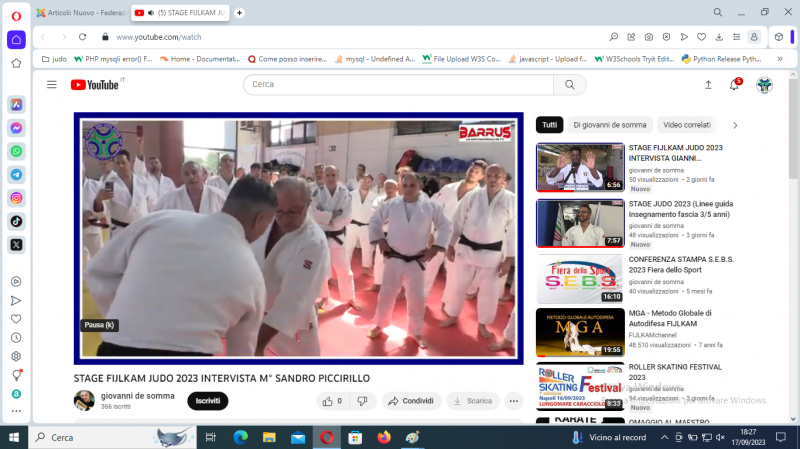
Task: Open Python Release bookmark
Action: (722, 59)
